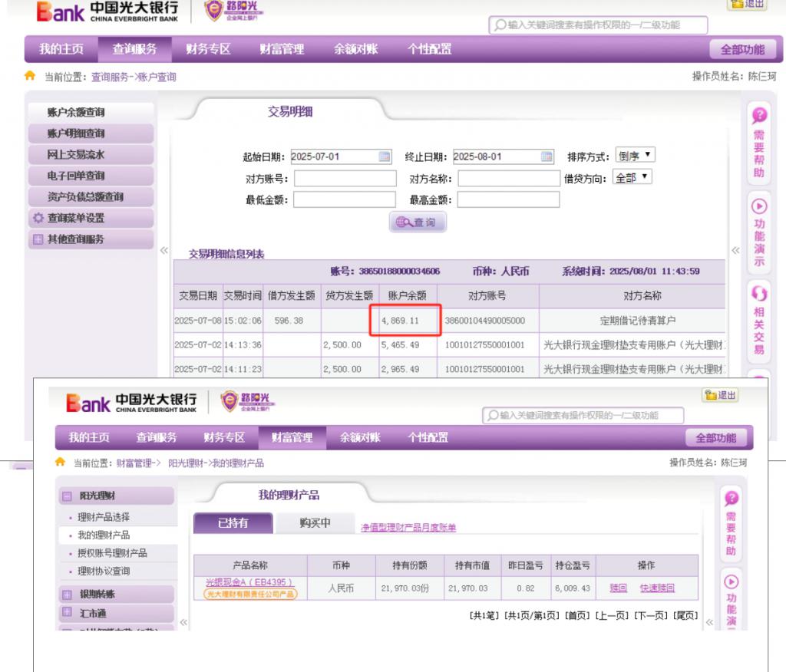
Task: Switch to the 购买中 tab
Action: pyautogui.click(x=315, y=522)
